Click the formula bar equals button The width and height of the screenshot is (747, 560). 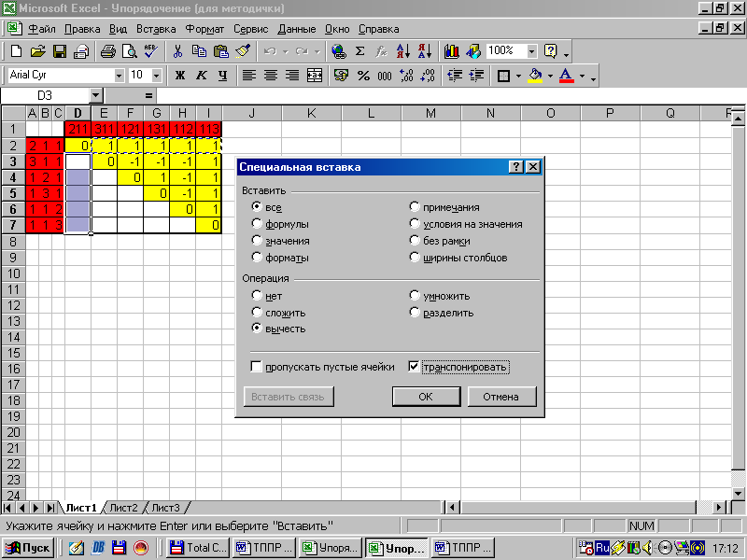point(148,96)
